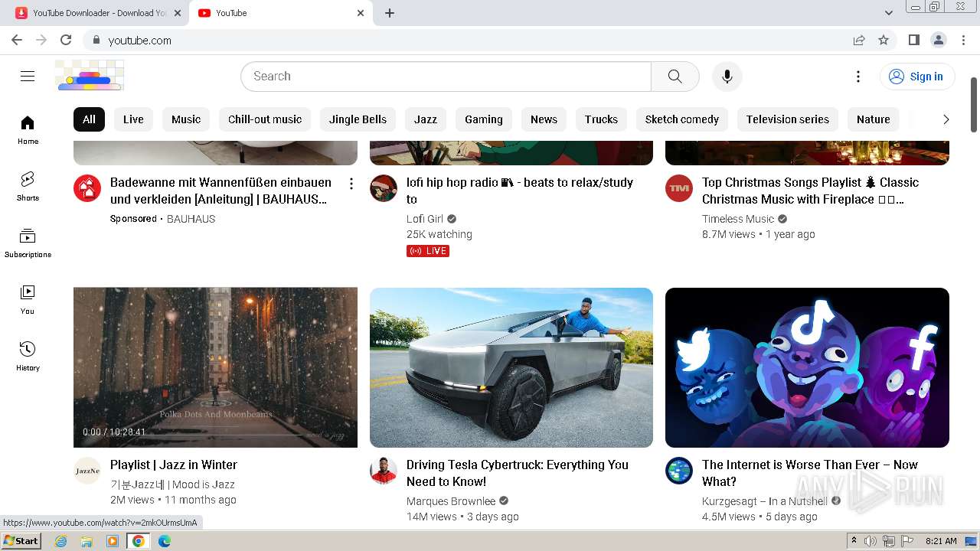
Task: Open Tesla Cybertruck video thumbnail
Action: 511,367
